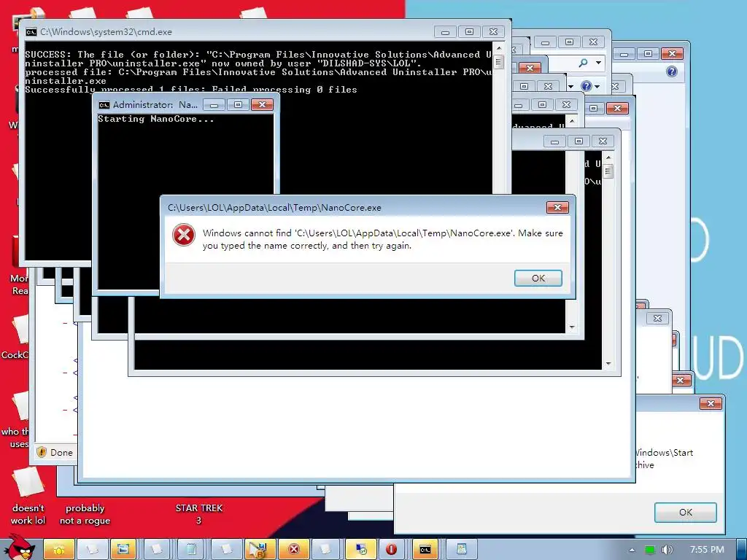
Task: Click the Administrator NanoCore console title icon
Action: point(104,105)
